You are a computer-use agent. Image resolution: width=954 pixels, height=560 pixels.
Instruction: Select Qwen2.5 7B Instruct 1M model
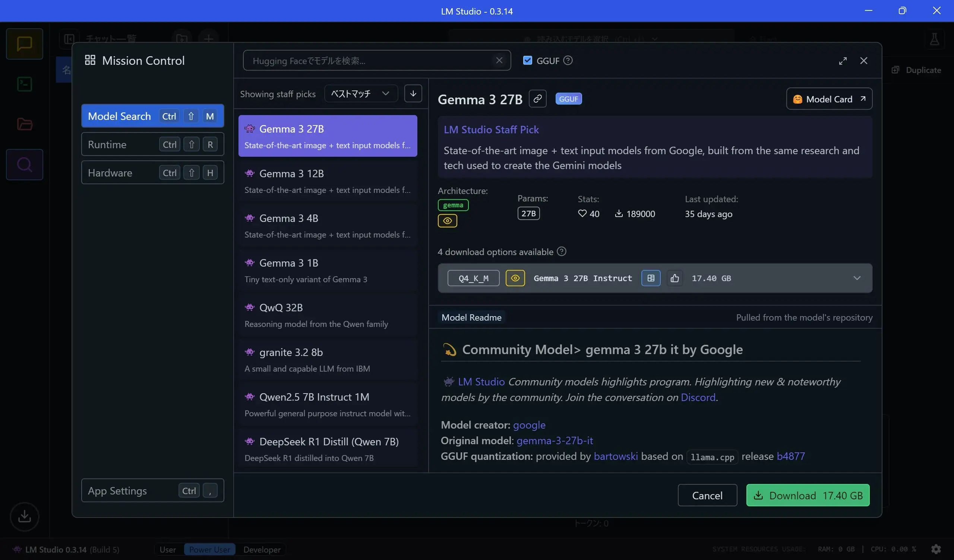tap(328, 404)
